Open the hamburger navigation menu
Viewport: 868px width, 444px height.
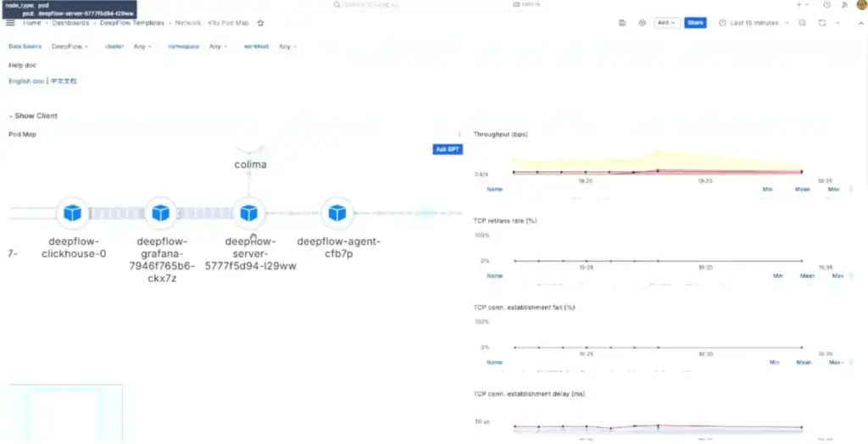pos(10,23)
